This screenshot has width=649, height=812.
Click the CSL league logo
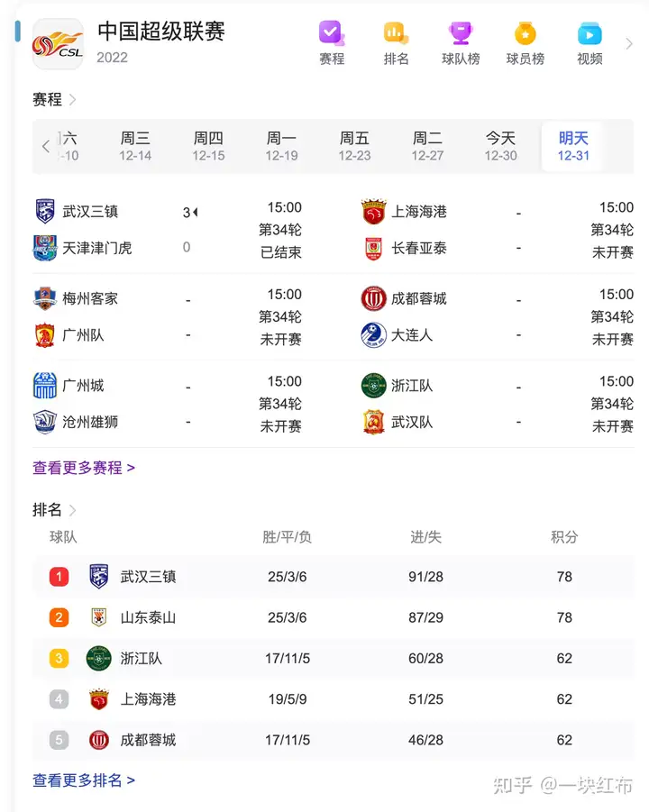(58, 44)
